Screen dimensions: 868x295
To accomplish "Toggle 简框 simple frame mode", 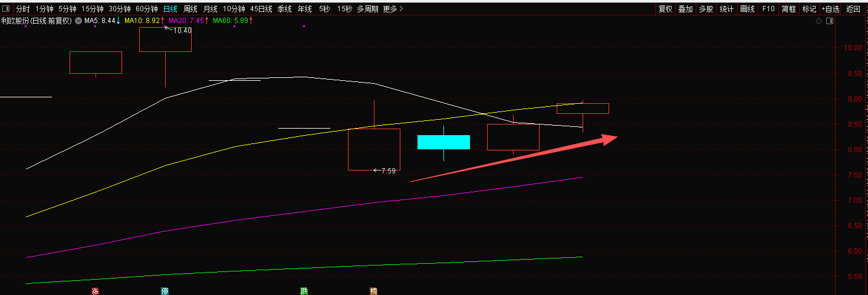I will coord(788,9).
